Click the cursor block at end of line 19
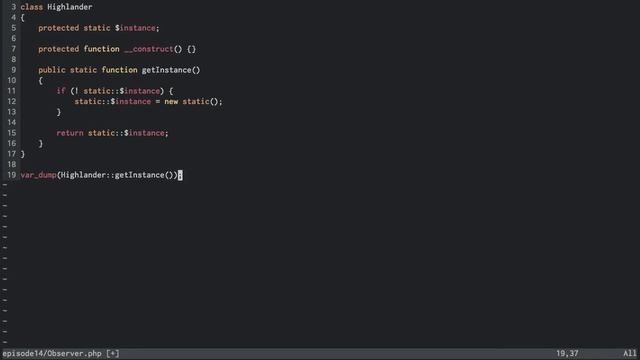 click(180, 175)
